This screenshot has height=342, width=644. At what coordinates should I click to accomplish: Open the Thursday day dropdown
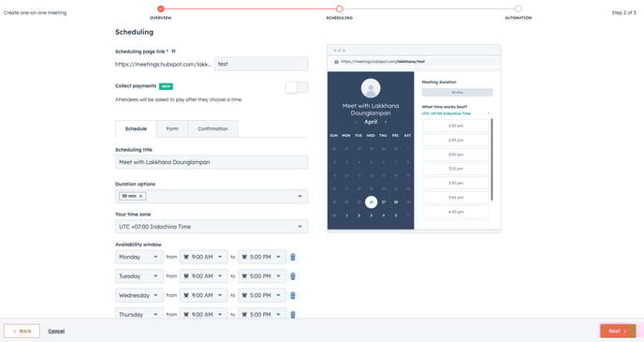139,315
